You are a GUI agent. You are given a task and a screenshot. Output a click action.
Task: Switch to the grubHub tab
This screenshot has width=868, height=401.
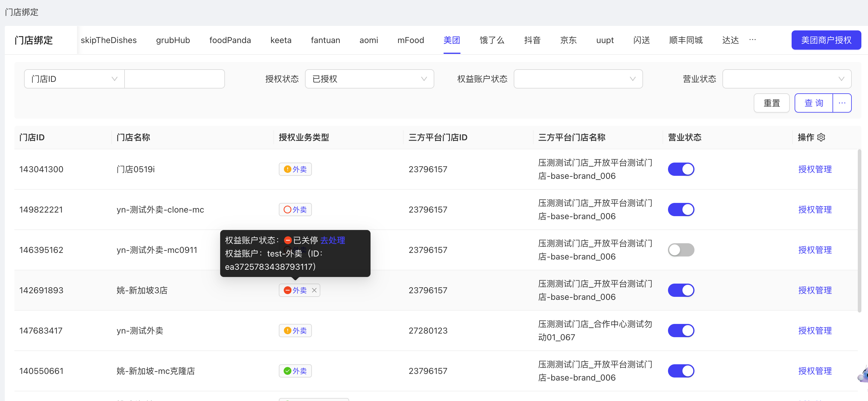pyautogui.click(x=173, y=40)
